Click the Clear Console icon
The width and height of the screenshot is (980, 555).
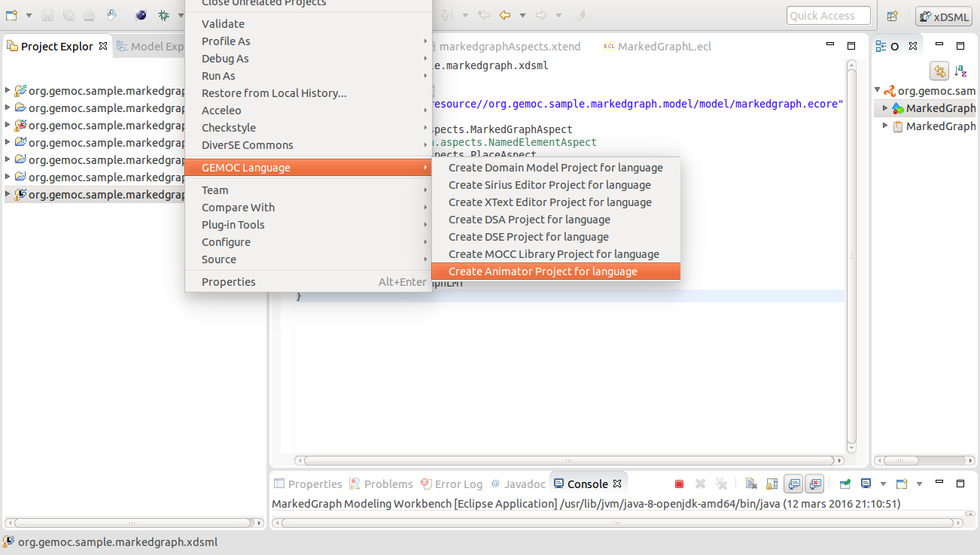751,484
